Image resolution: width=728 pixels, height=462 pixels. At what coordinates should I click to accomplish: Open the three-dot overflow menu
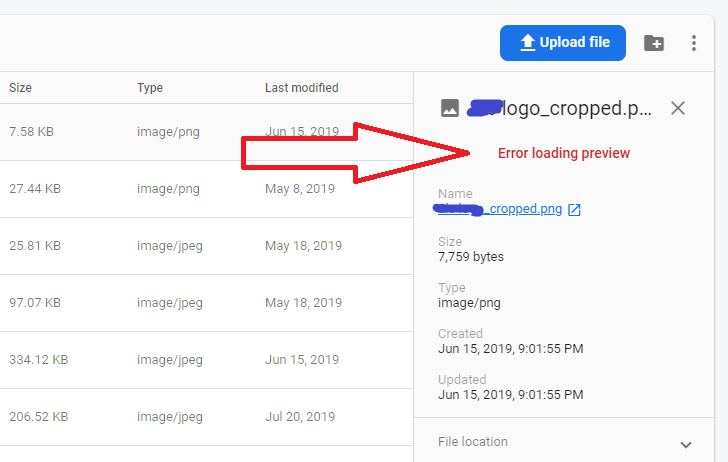[x=694, y=43]
